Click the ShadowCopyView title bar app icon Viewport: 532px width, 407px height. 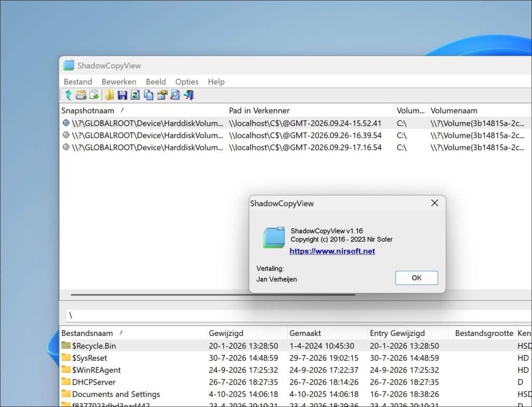(69, 65)
